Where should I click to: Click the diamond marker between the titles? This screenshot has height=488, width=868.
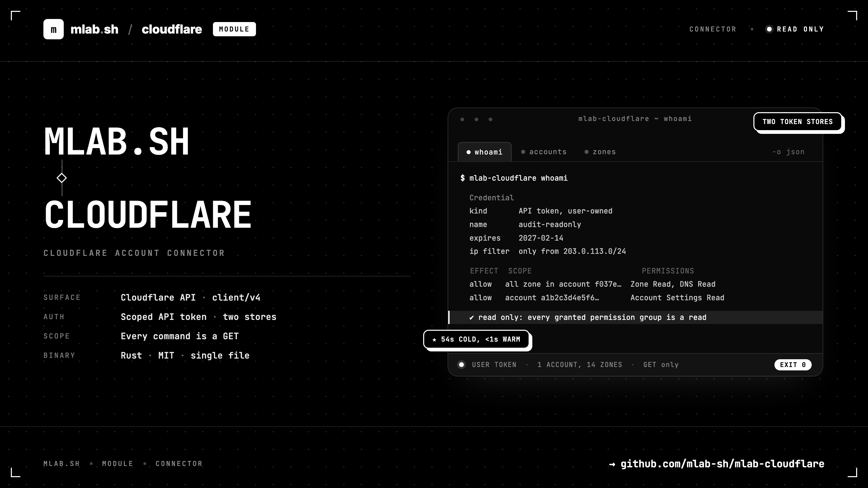(x=62, y=178)
